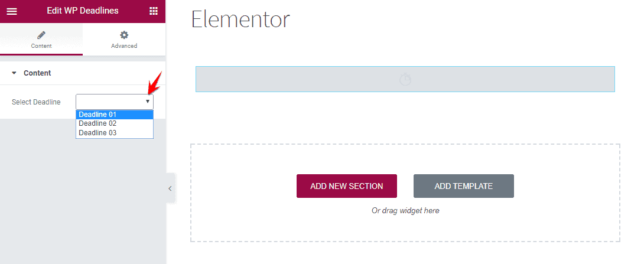Click the Add New Section button
Screen dimensions: 644x264
pos(347,186)
